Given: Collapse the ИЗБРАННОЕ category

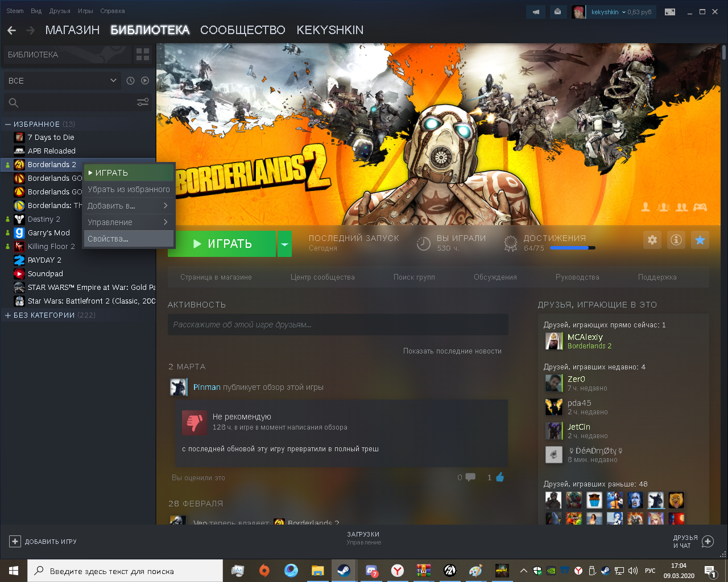Looking at the screenshot, I should (x=8, y=124).
